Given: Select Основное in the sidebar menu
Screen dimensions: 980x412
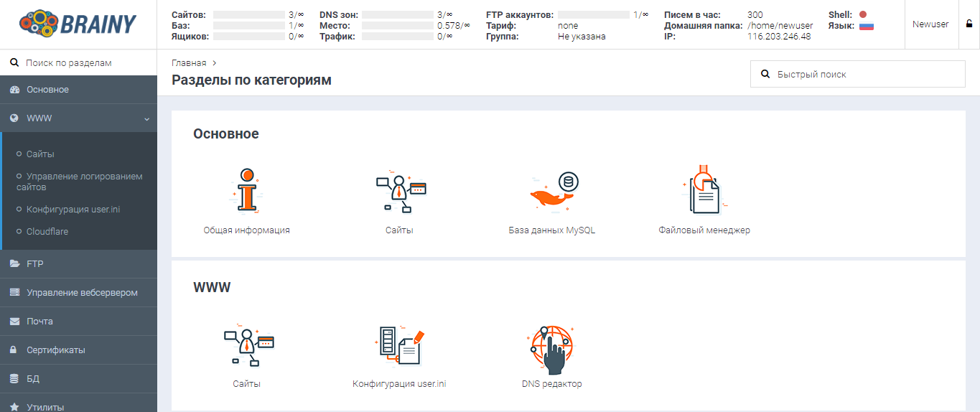Looking at the screenshot, I should [78, 90].
